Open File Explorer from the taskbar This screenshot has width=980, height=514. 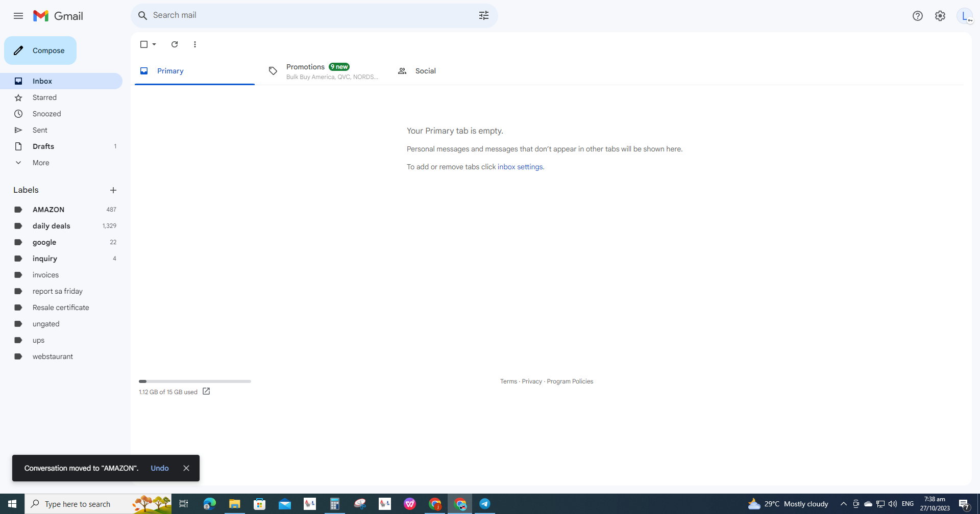(x=234, y=504)
